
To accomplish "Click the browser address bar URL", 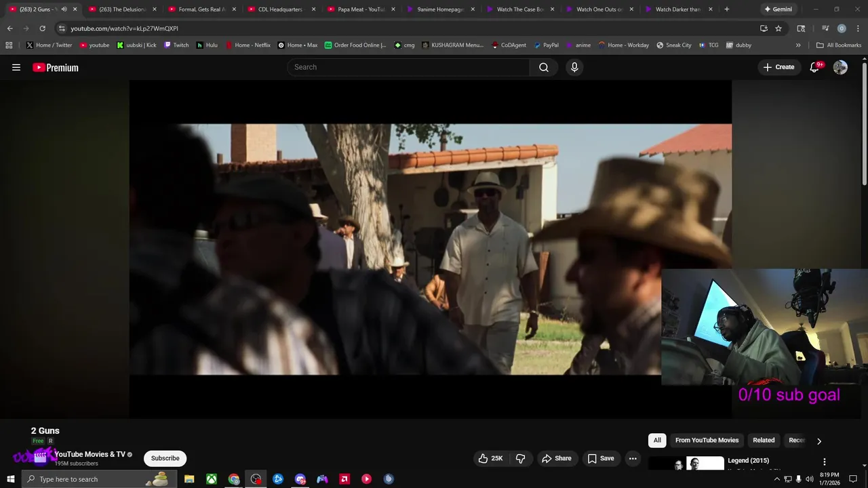I will point(124,28).
